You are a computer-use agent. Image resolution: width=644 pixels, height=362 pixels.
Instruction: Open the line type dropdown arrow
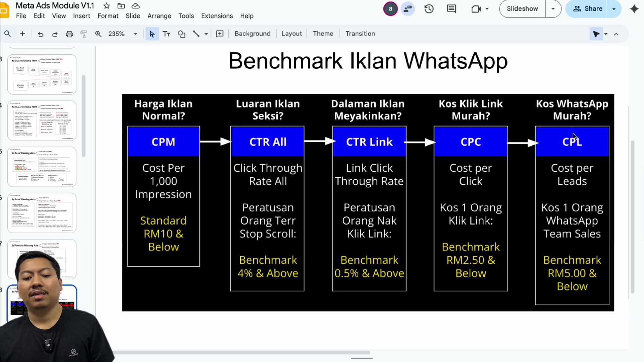206,34
